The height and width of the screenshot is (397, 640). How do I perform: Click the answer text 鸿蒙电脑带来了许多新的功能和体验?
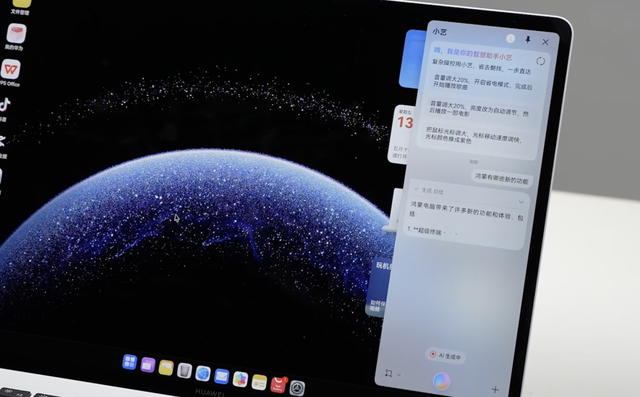click(x=466, y=211)
